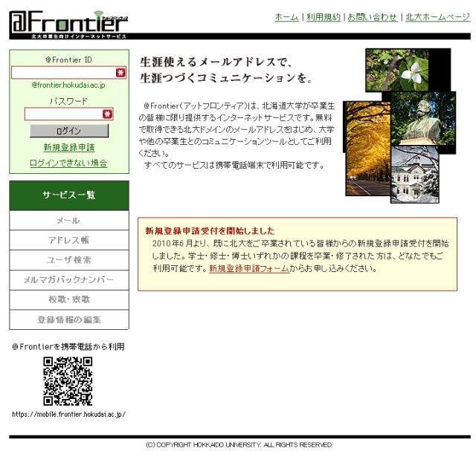The width and height of the screenshot is (476, 451).
Task: Click the mobile.frontier.hokudai.ac.jp URL text
Action: pyautogui.click(x=68, y=414)
